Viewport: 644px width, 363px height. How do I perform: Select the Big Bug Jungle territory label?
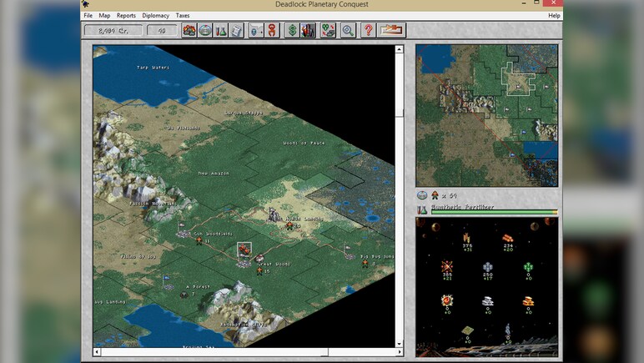point(377,256)
